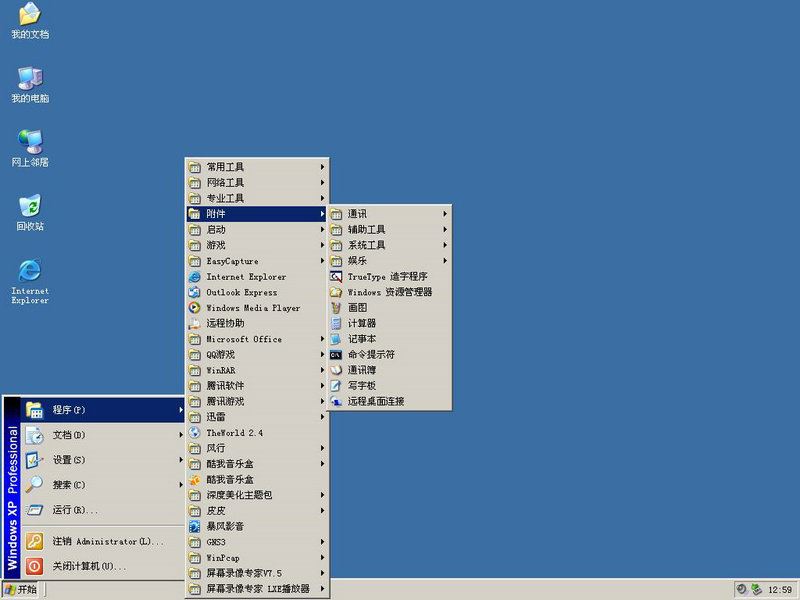Click the 开始 Start button
The width and height of the screenshot is (800, 600).
20,589
